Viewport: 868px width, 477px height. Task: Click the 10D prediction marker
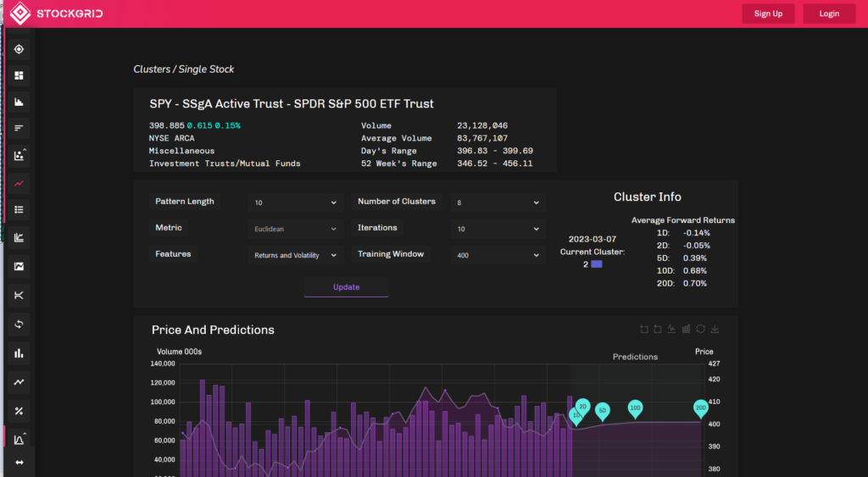pos(635,408)
